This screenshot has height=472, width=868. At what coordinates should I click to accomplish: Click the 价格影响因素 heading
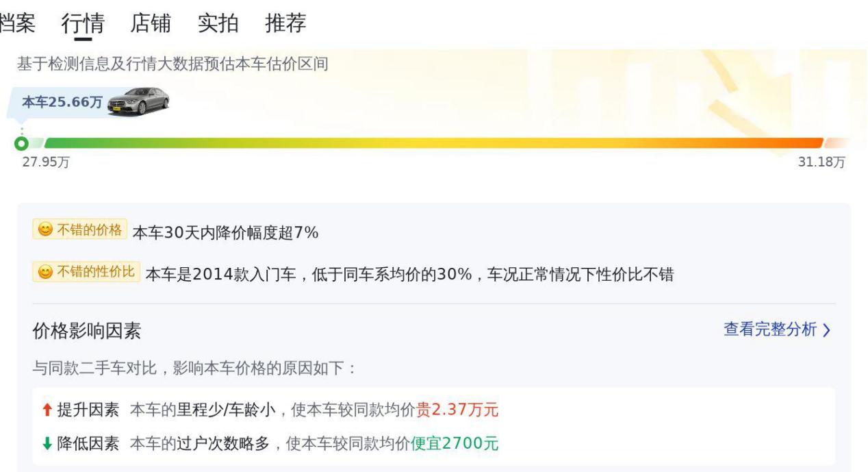(x=87, y=332)
